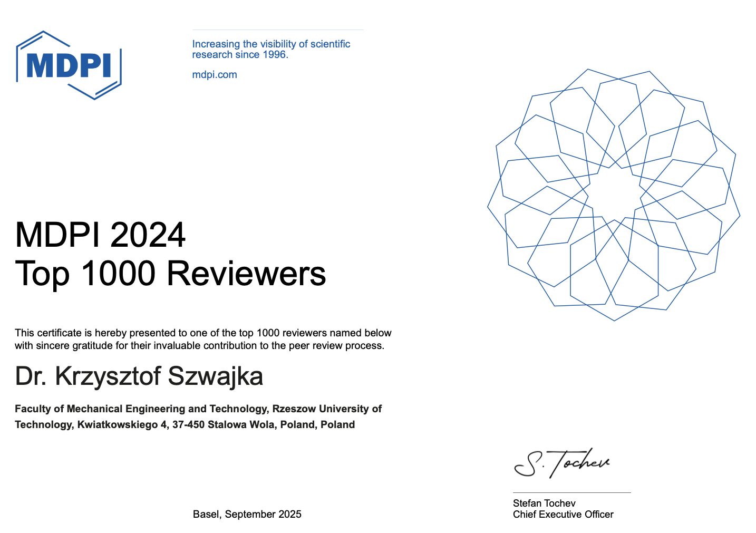Click the "Basel, September 2025" date text

click(x=247, y=514)
